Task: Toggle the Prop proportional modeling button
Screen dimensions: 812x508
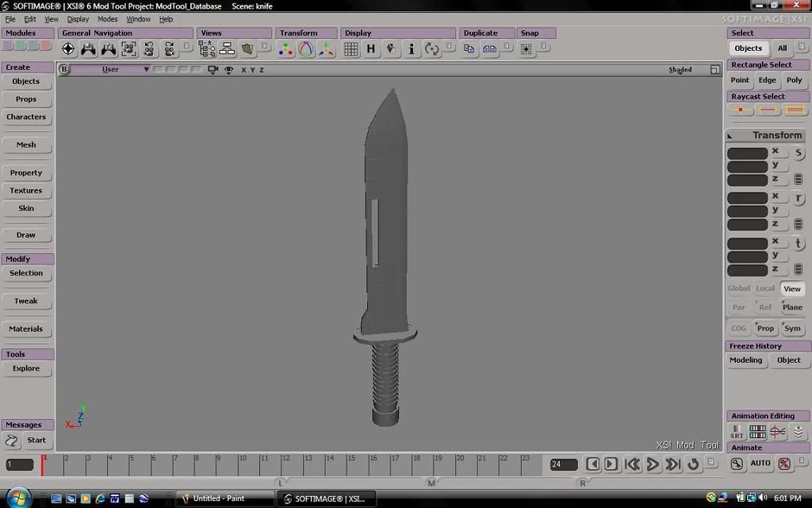Action: pyautogui.click(x=765, y=328)
